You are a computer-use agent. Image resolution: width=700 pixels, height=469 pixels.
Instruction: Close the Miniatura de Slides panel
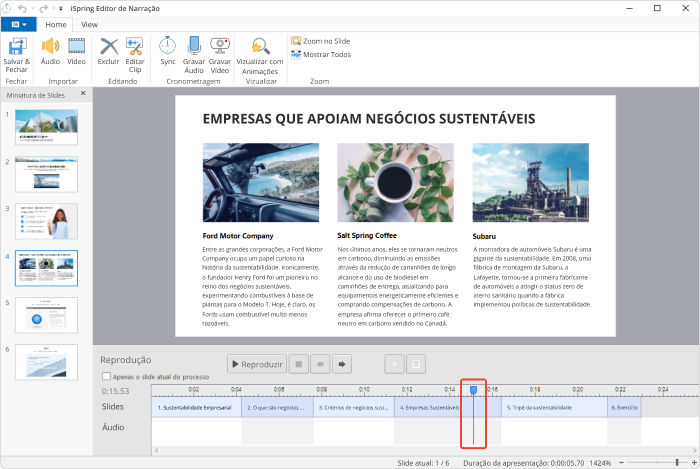point(83,93)
